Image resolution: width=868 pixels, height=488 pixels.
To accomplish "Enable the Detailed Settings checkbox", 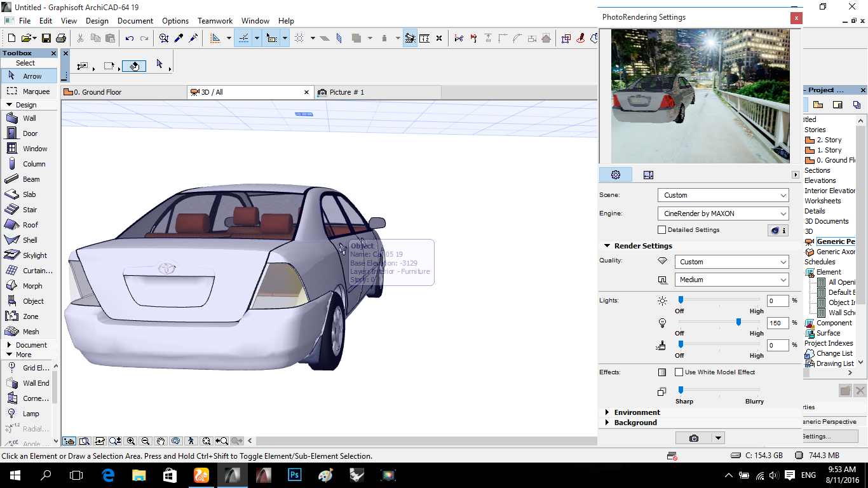I will tap(662, 230).
